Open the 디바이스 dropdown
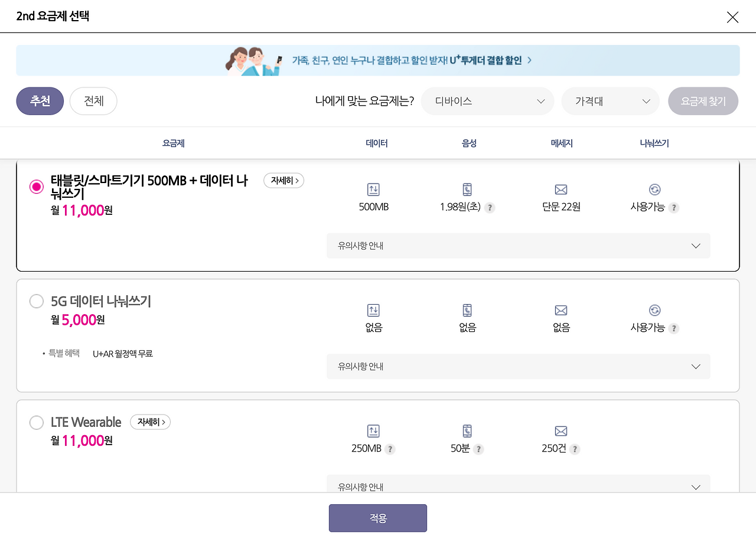Screen dimensions: 756x542 point(487,101)
